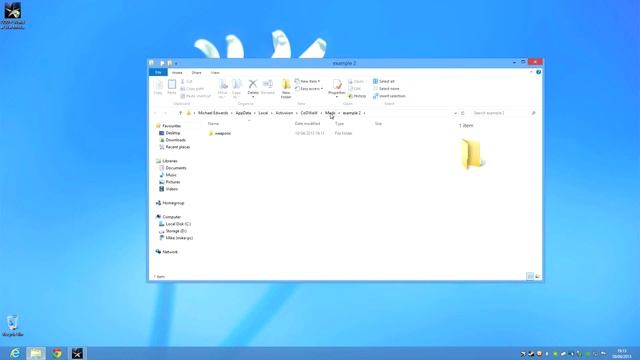Click Mods in the address path
This screenshot has height=360, width=640.
[330, 113]
